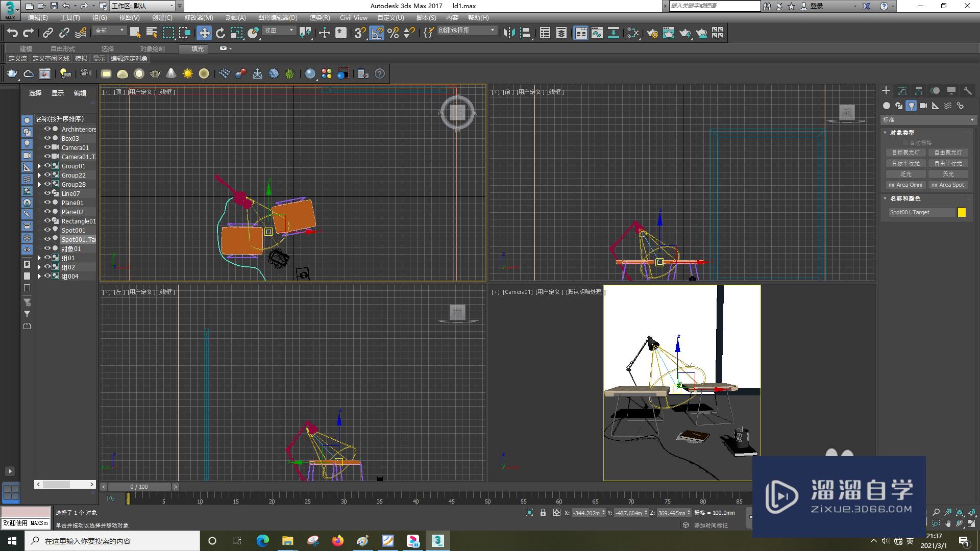Open the 渲染(R) menu
980x552 pixels.
320,18
